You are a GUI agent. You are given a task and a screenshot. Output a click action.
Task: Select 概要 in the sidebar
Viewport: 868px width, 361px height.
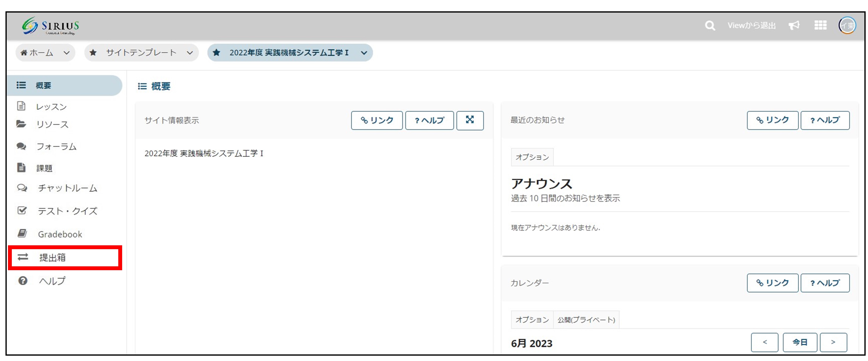[x=64, y=85]
